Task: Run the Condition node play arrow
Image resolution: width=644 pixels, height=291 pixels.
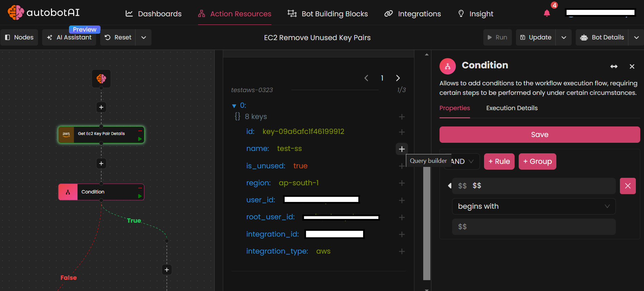Action: pyautogui.click(x=140, y=196)
